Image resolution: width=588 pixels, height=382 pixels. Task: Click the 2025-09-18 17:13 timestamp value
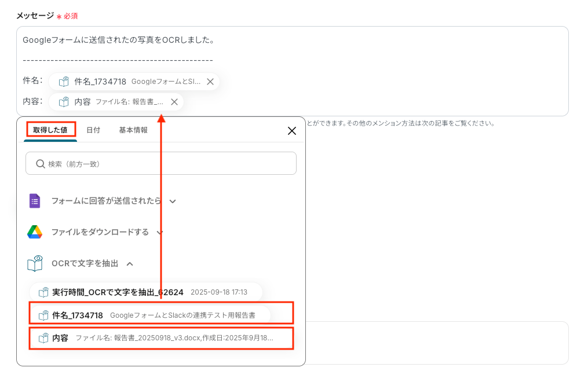click(x=219, y=292)
